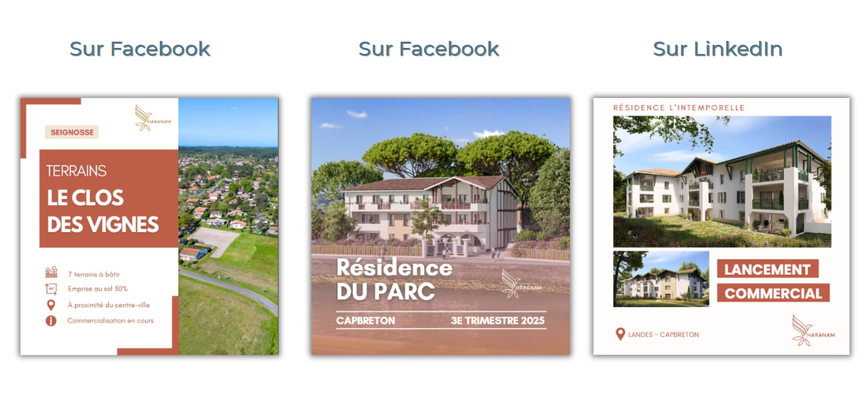Click the info icon beside Commercialisation en cours
This screenshot has height=405, width=868.
[51, 321]
